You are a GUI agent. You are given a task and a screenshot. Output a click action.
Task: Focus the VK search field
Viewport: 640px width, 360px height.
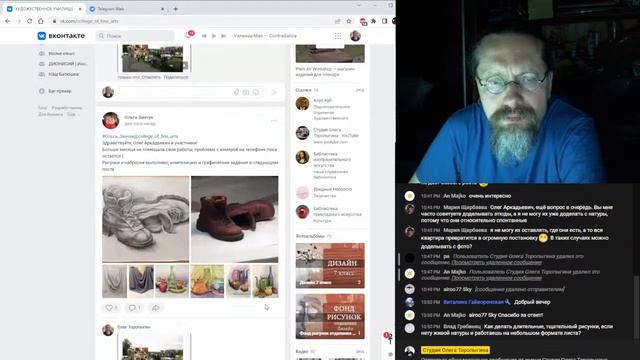pos(136,36)
